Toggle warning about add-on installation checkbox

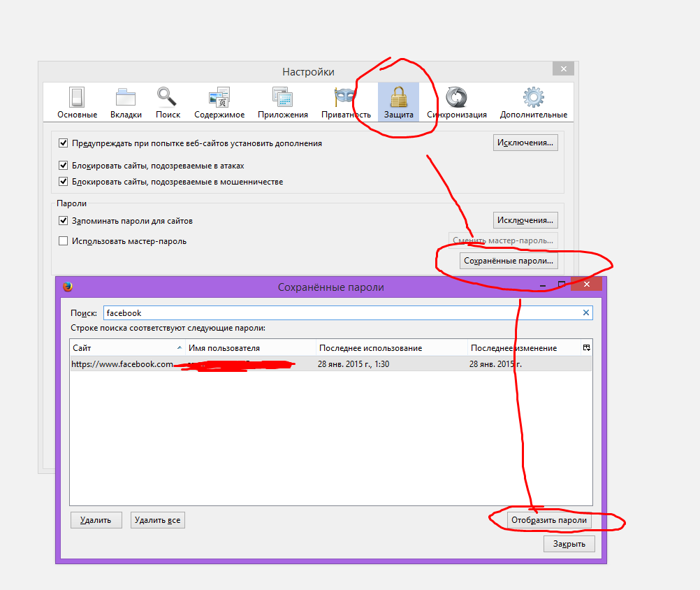click(x=64, y=143)
